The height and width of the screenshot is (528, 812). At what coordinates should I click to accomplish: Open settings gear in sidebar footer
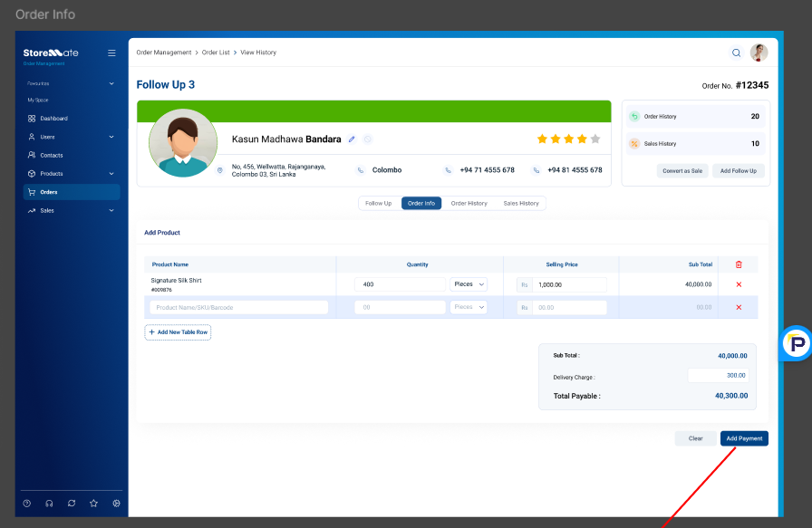[116, 504]
